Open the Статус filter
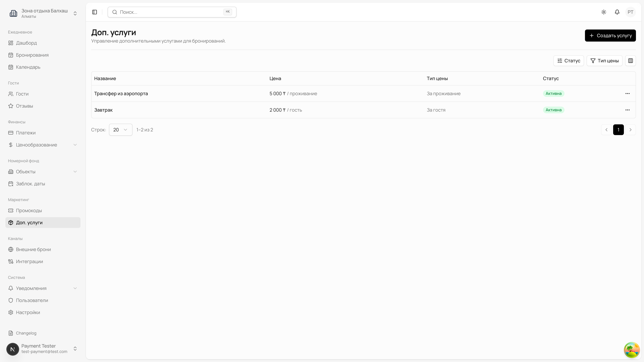 [x=569, y=61]
